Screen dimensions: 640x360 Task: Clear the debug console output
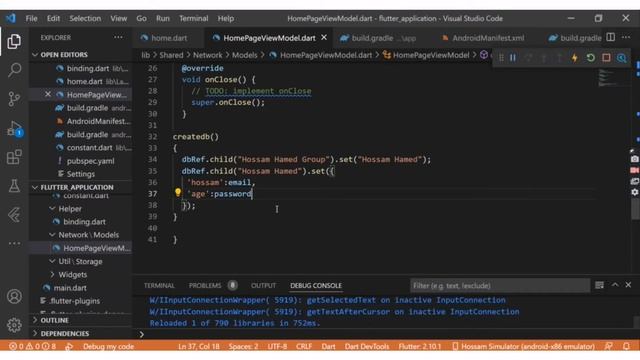(599, 285)
